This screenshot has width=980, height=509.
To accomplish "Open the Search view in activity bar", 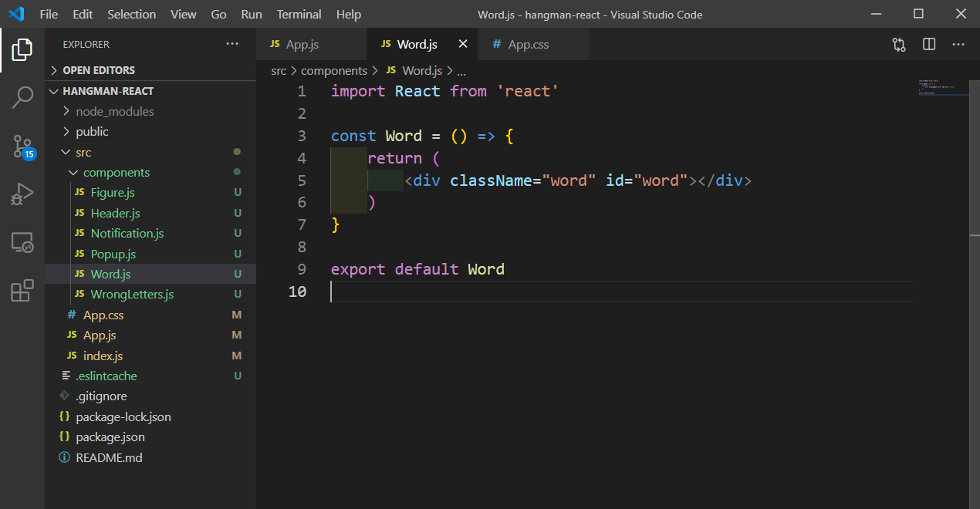I will 22,97.
